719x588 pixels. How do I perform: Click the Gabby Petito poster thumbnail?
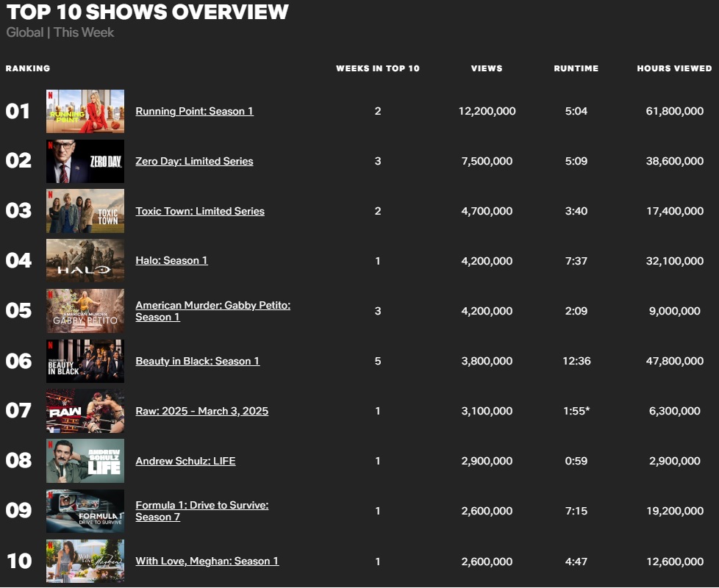[x=85, y=311]
